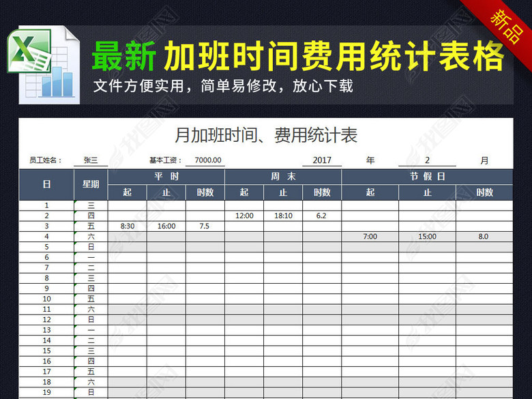Viewport: 532px width, 399px height.
Task: Click the 起 header under 节假日
Action: pyautogui.click(x=370, y=192)
